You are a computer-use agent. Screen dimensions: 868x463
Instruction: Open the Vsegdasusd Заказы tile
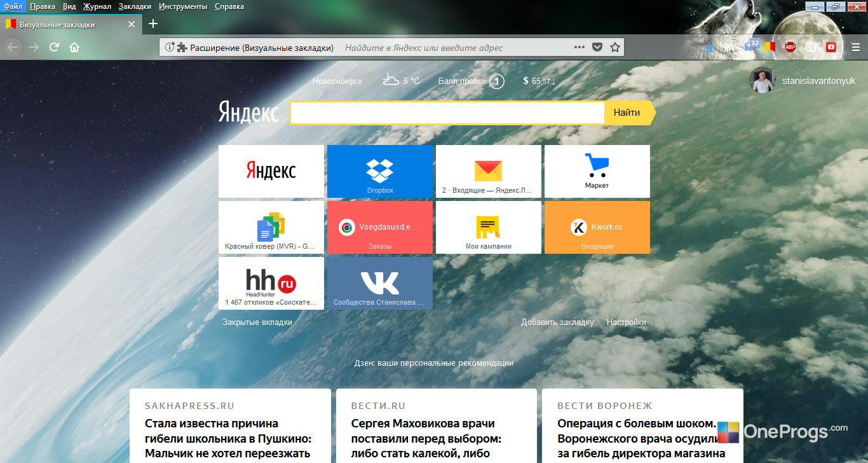pos(380,227)
